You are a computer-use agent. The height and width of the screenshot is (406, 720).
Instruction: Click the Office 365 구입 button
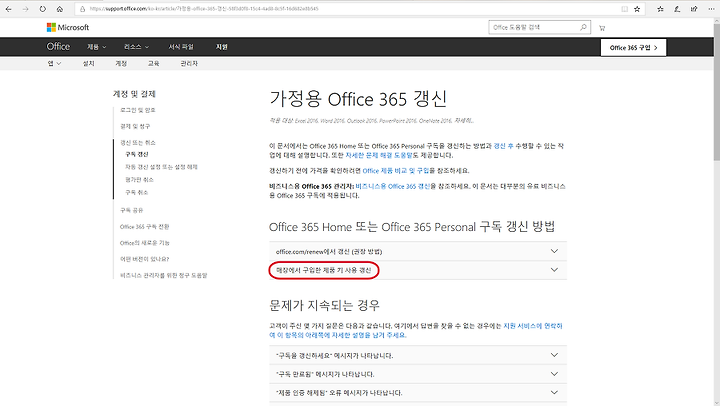633,47
